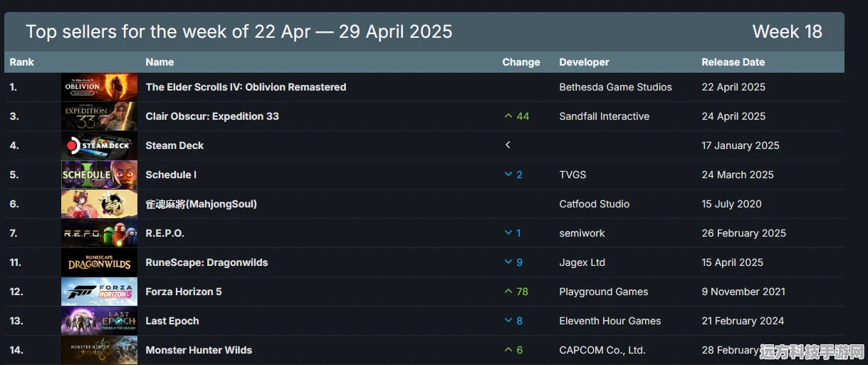Click the down arrow beside R.E.P.O. change 1

[508, 233]
